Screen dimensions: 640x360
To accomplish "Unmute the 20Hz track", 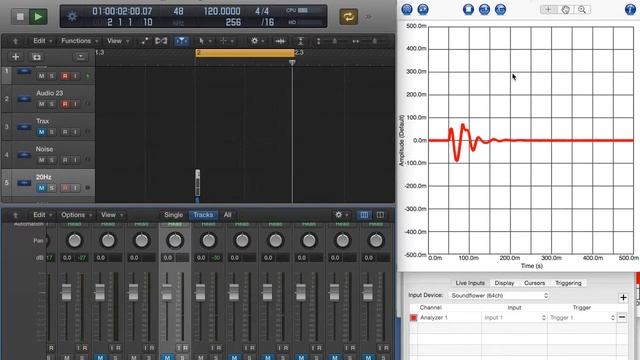I will coord(41,188).
